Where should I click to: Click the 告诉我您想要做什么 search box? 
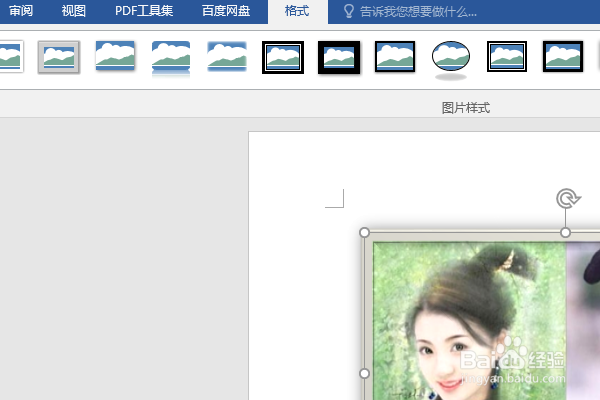point(418,12)
